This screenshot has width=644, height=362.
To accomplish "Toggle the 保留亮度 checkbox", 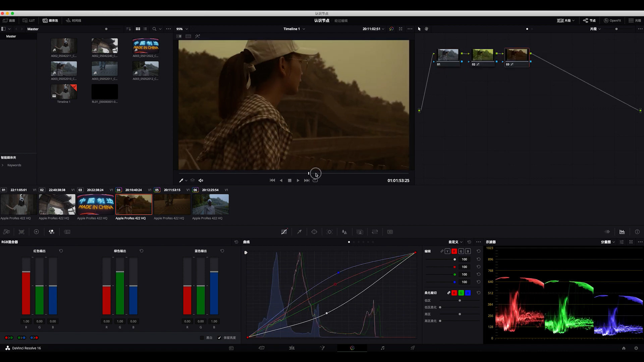I will [219, 338].
